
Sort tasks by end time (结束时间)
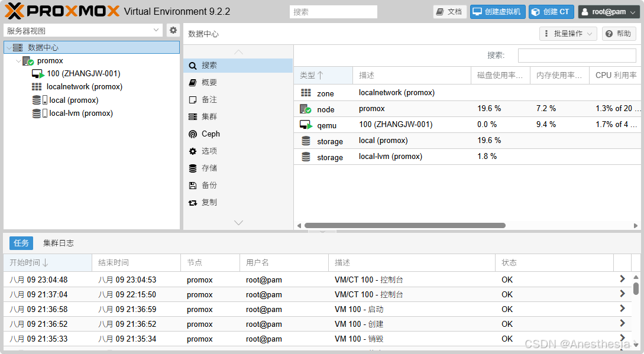[x=137, y=263]
